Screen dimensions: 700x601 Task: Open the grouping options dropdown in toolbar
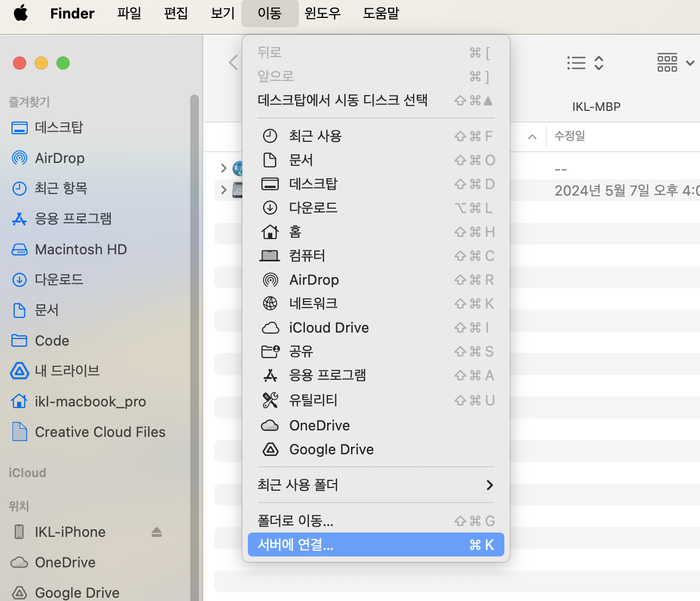click(676, 63)
